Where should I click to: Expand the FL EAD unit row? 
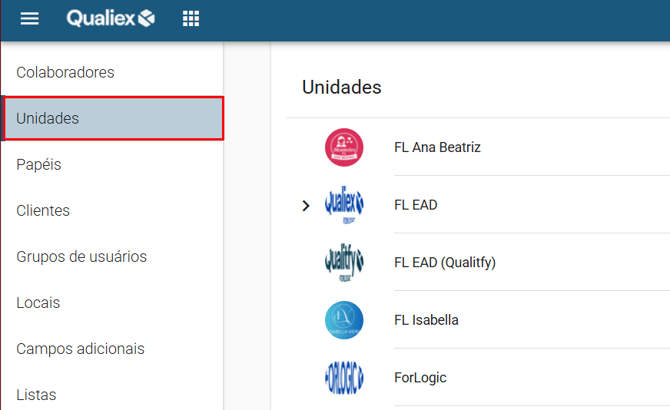(306, 205)
